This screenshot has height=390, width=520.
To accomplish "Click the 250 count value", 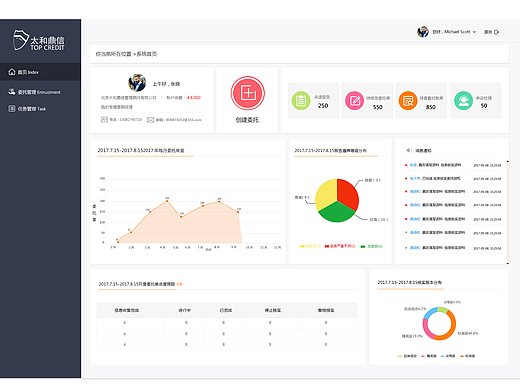I will coord(323,106).
